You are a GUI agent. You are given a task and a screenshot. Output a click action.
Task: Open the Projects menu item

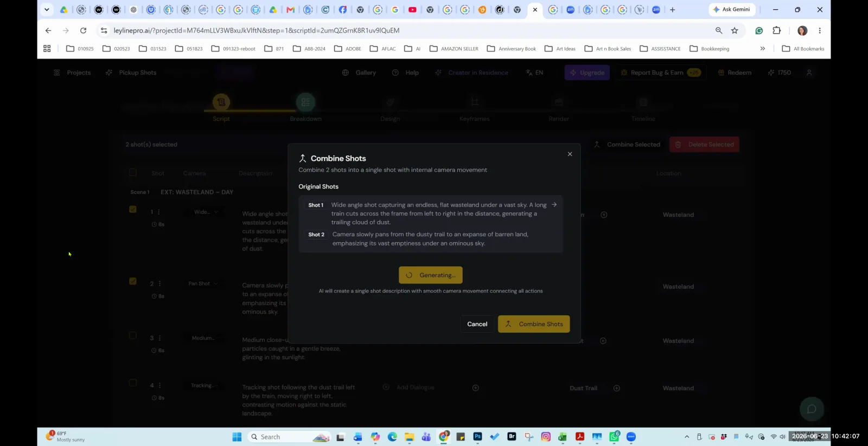click(73, 73)
